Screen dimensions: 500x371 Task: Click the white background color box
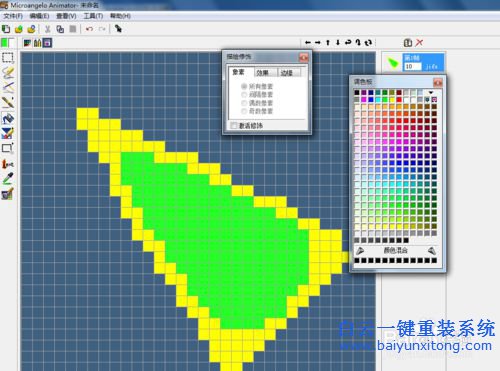click(x=12, y=43)
